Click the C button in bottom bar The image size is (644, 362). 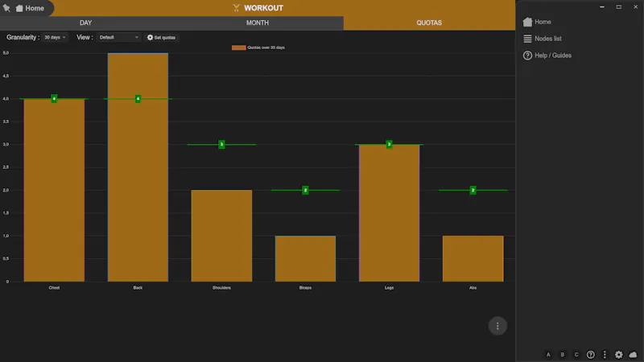576,355
